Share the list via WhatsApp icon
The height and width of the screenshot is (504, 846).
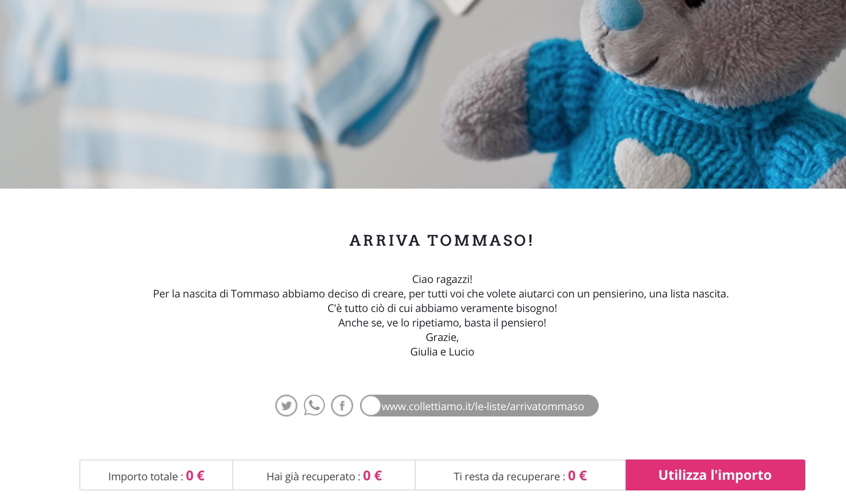tap(314, 405)
